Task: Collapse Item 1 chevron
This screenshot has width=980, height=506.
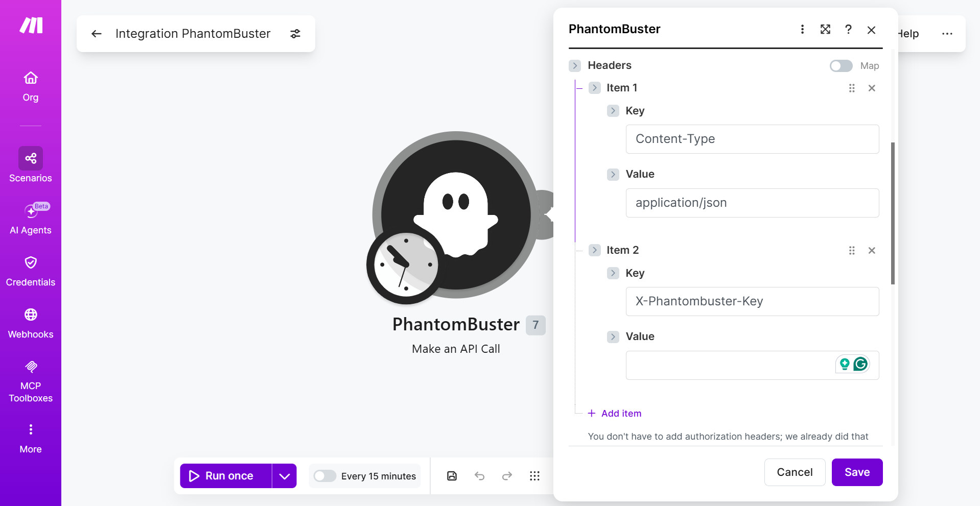Action: click(594, 88)
